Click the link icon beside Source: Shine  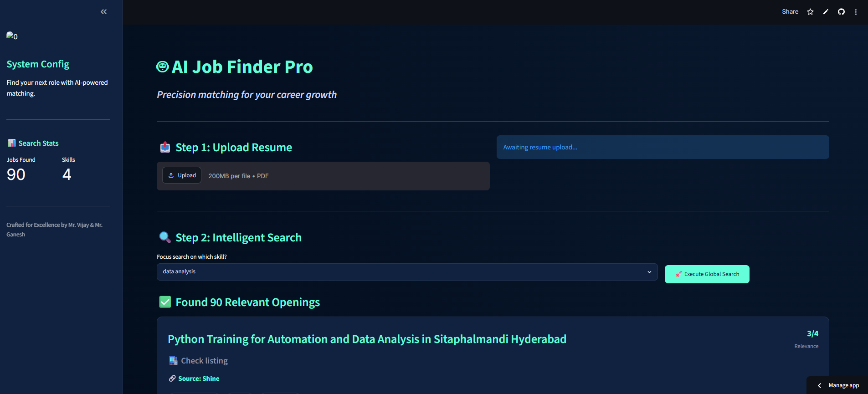[172, 379]
